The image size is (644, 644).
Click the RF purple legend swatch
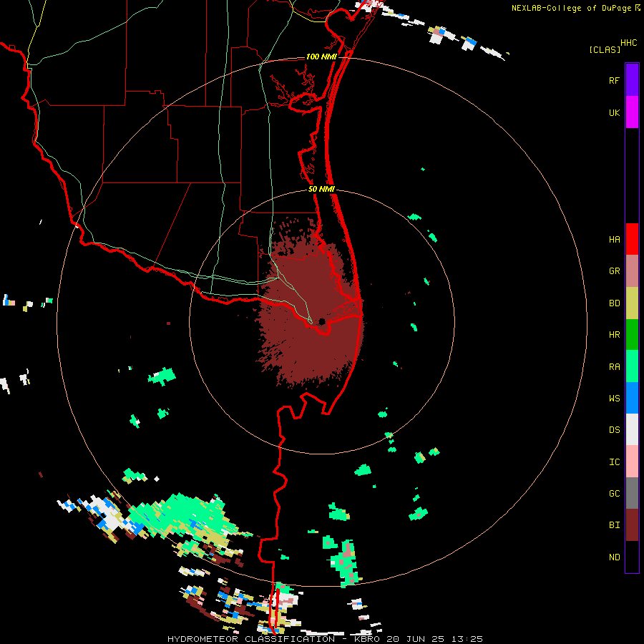point(632,80)
